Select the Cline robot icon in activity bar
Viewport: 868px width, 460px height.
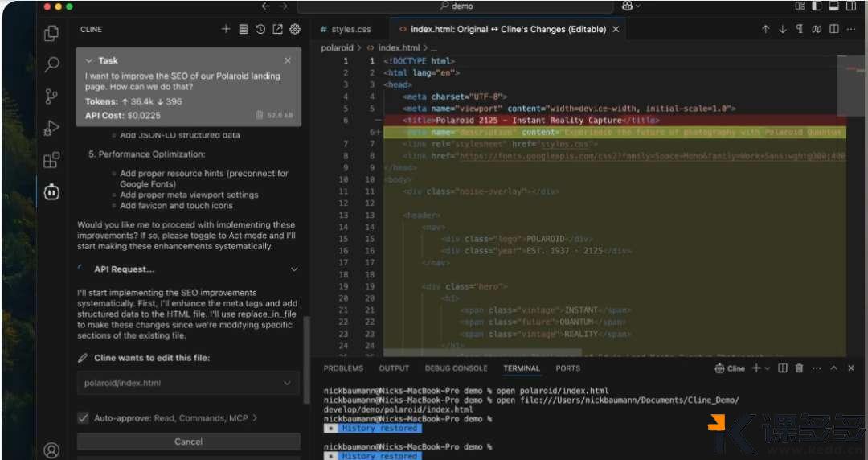point(51,191)
